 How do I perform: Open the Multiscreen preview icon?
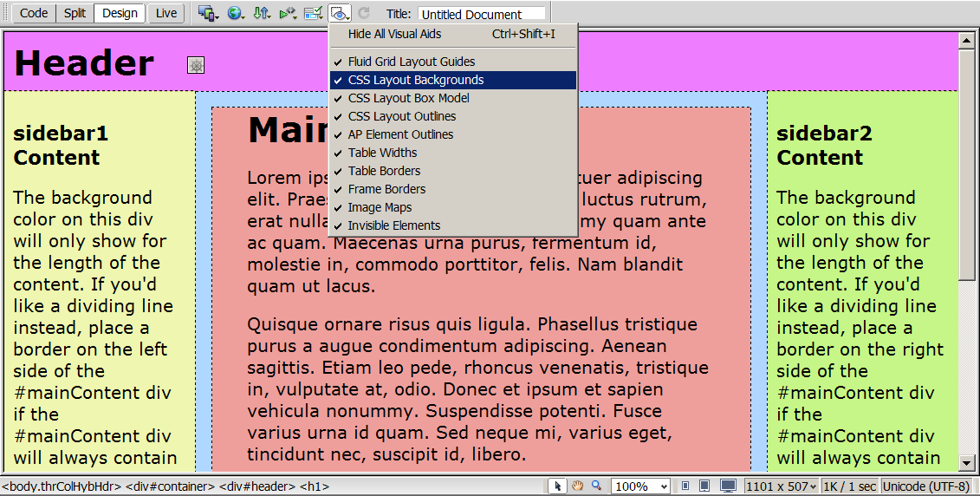point(207,13)
